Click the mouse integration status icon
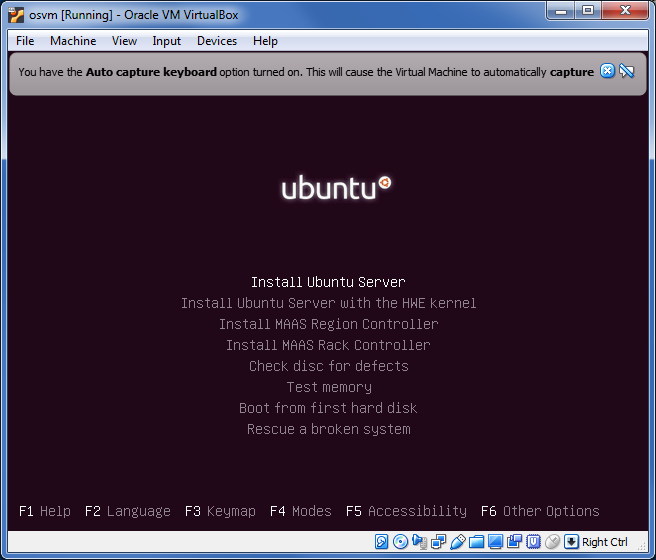 pyautogui.click(x=552, y=542)
